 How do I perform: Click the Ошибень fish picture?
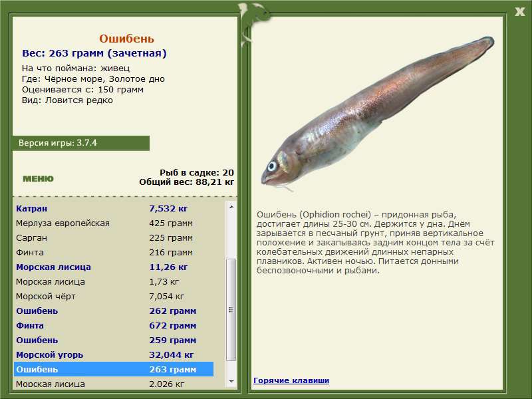click(377, 114)
